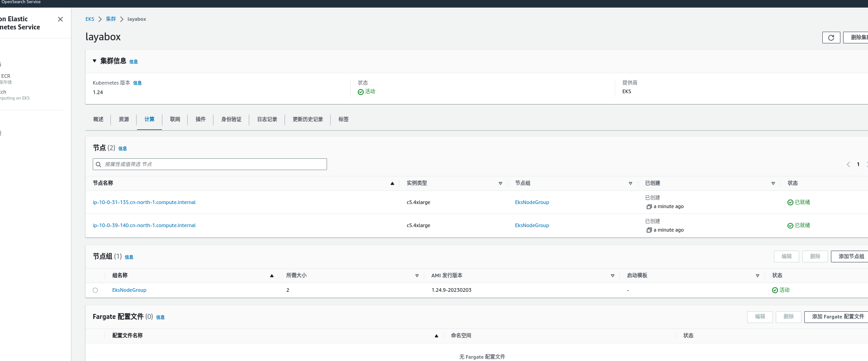Click the green 活动 cluster status icon

(x=360, y=92)
